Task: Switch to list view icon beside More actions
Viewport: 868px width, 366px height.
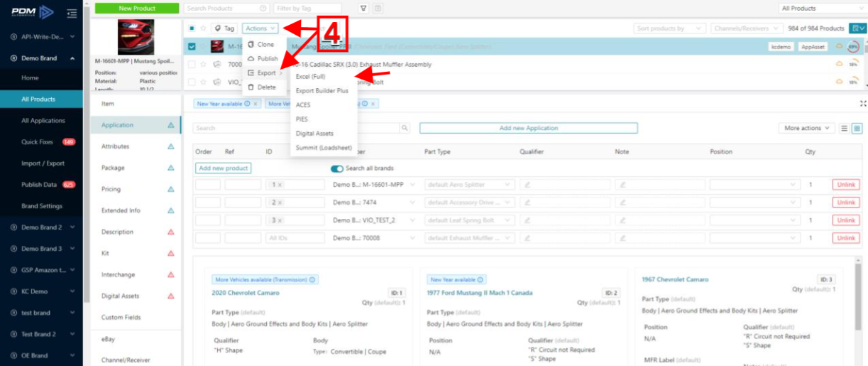Action: [x=845, y=128]
